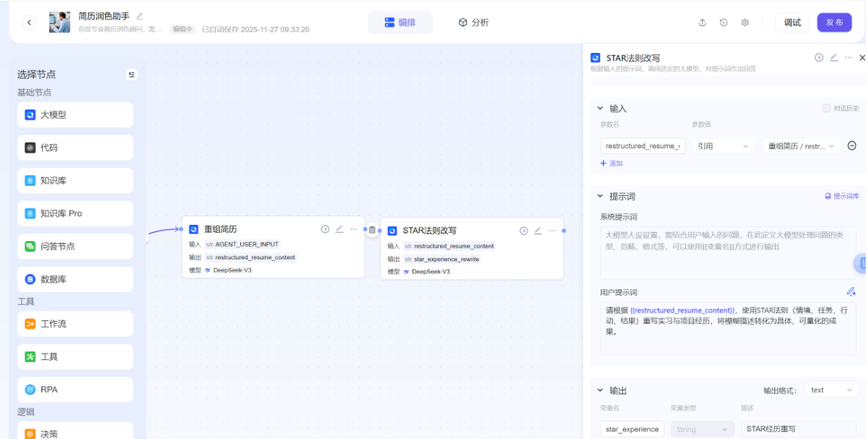Screen dimensions: 868x439
Task: Enable the 对话历史 checkbox
Action: pos(827,108)
